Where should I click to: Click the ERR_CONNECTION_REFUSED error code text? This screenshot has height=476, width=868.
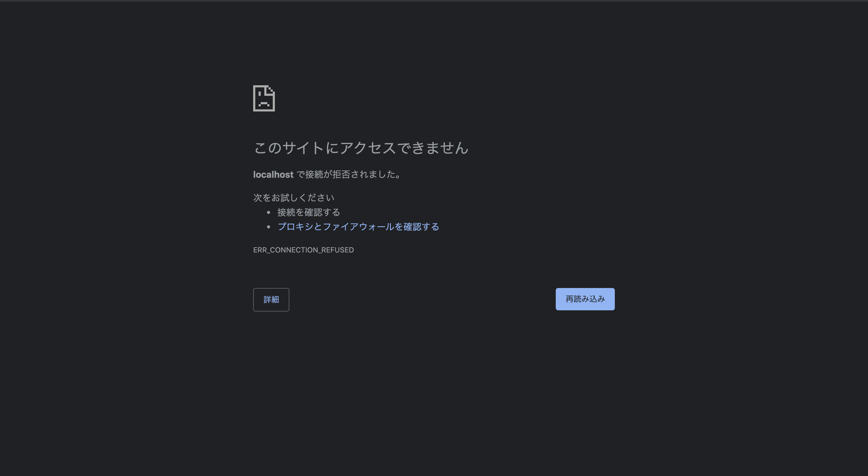coord(303,250)
